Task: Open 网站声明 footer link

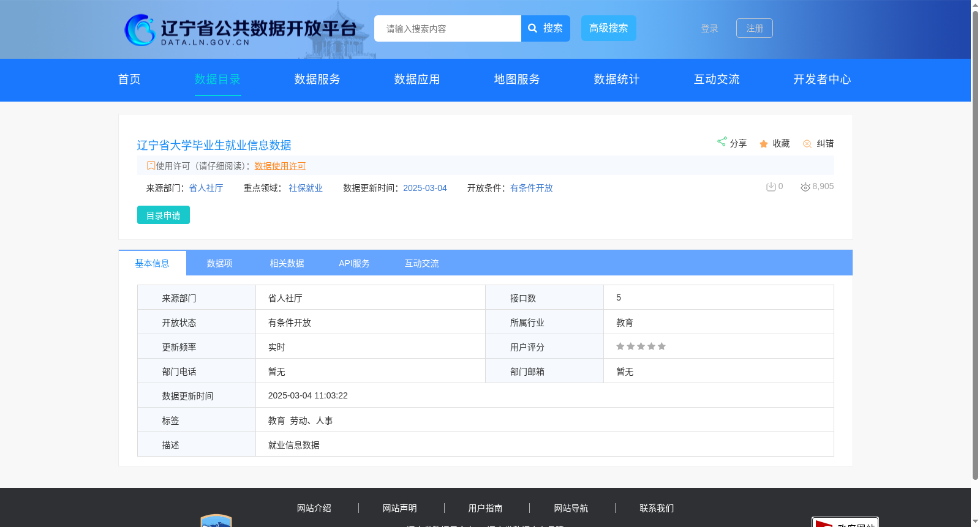Action: click(399, 508)
